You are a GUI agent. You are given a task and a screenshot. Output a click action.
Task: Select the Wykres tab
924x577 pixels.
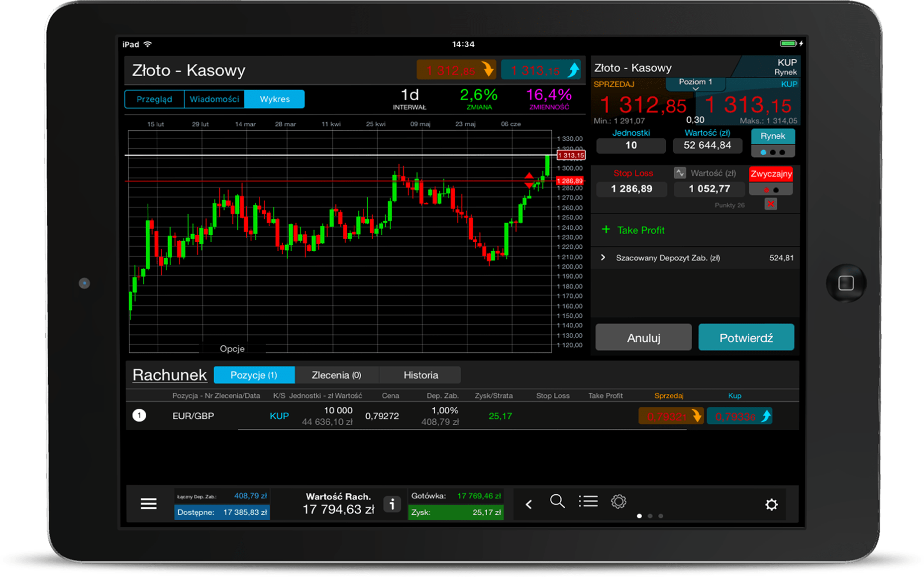275,99
